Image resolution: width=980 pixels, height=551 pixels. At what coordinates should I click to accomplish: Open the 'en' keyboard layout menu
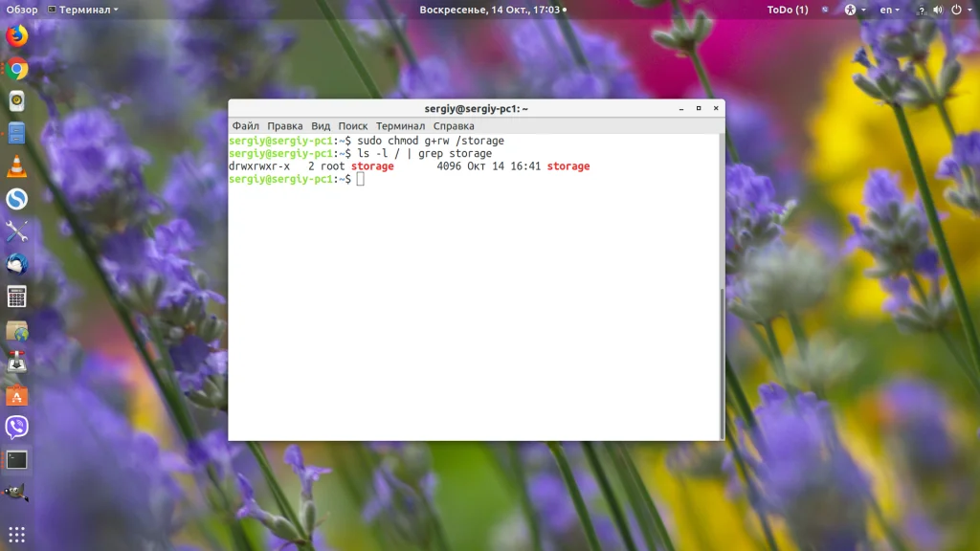(x=889, y=10)
